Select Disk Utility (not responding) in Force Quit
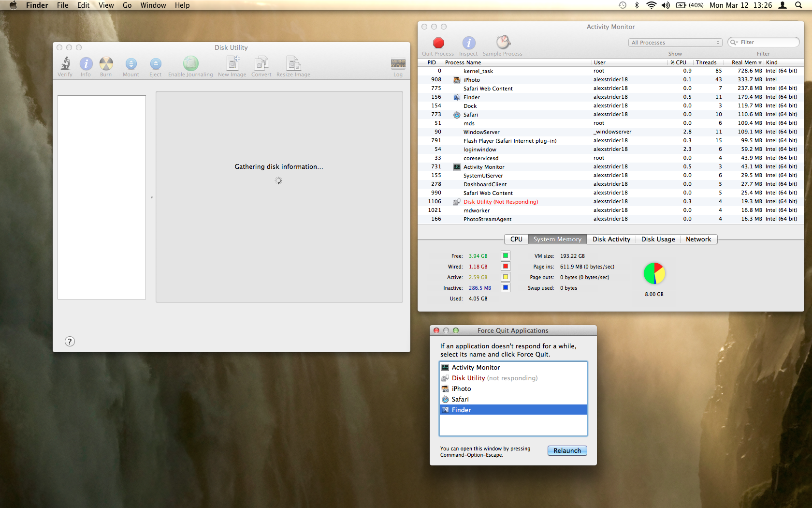Viewport: 812px width, 508px height. 513,378
